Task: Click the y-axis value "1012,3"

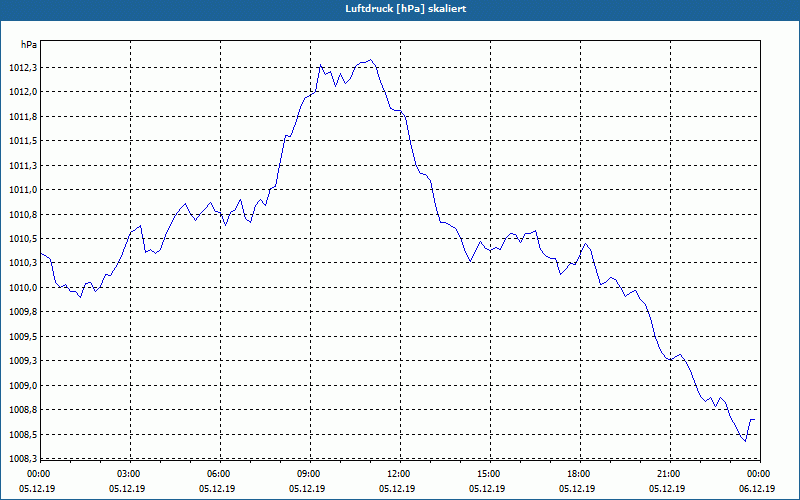Action: point(23,68)
